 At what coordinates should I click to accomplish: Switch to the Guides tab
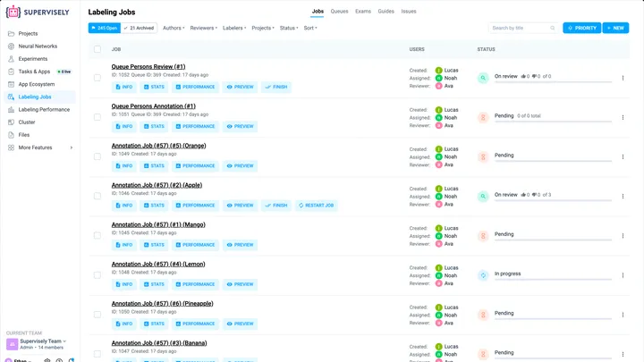[x=386, y=12]
